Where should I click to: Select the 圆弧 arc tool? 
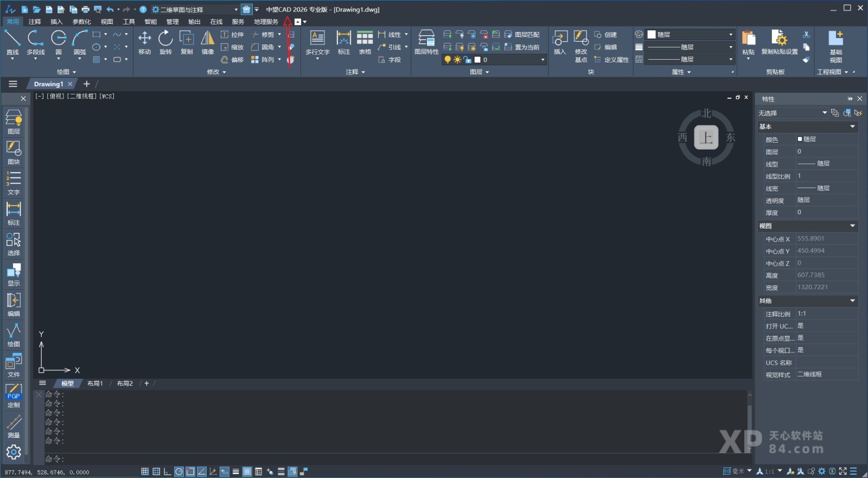(80, 43)
